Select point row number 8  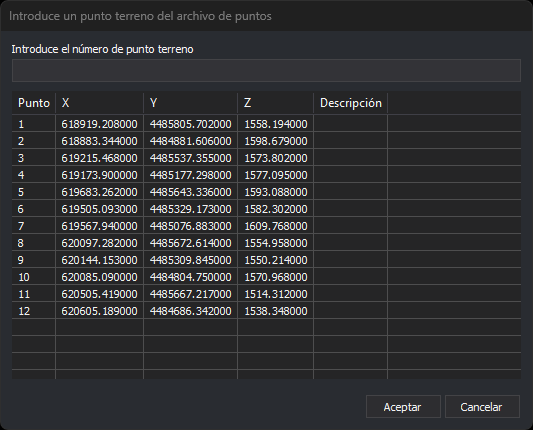(266, 243)
